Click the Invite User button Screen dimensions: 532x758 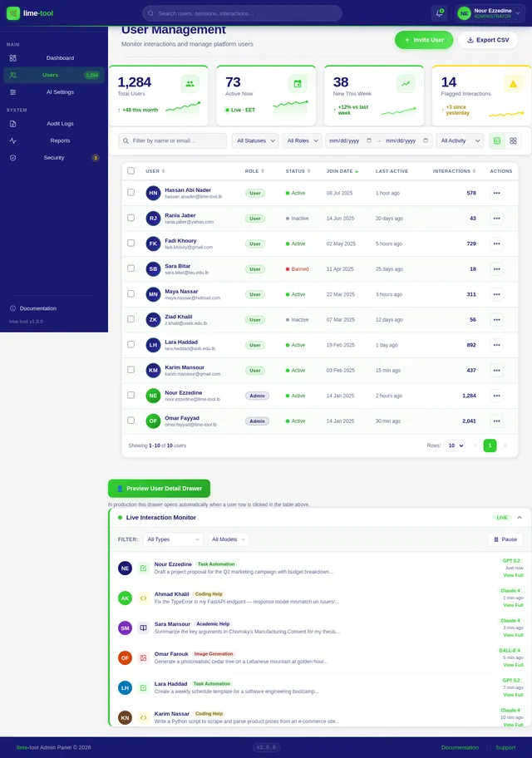[424, 40]
